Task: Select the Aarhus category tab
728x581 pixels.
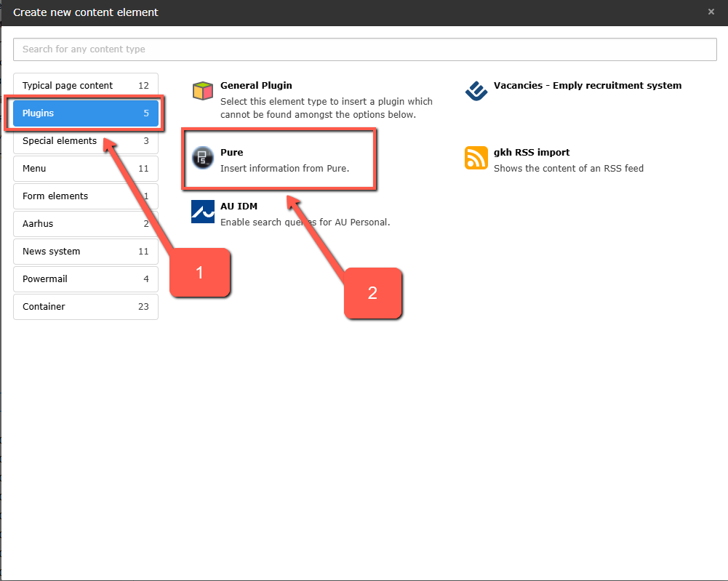Action: (85, 224)
